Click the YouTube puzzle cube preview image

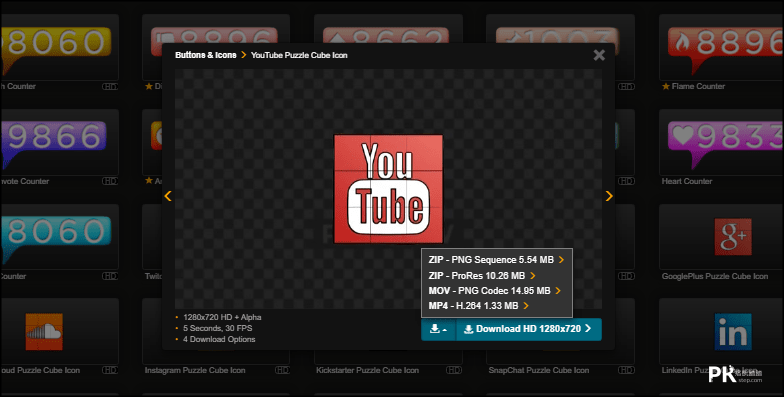388,189
